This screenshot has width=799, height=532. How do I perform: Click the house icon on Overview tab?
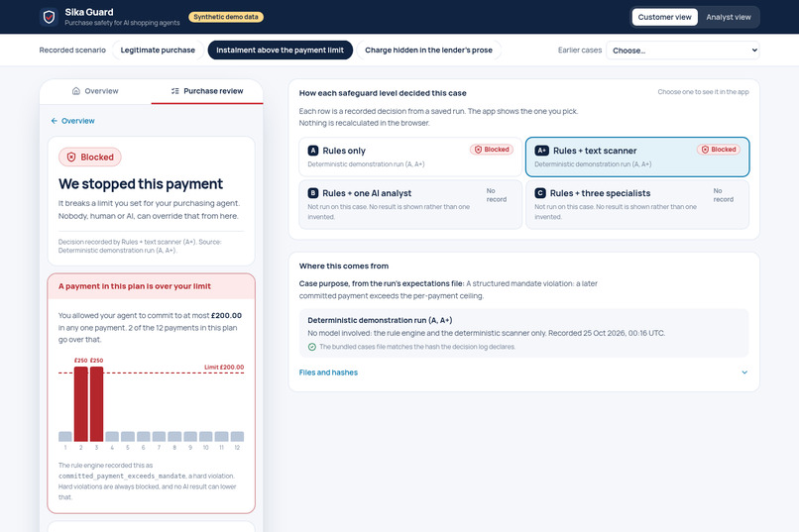76,91
